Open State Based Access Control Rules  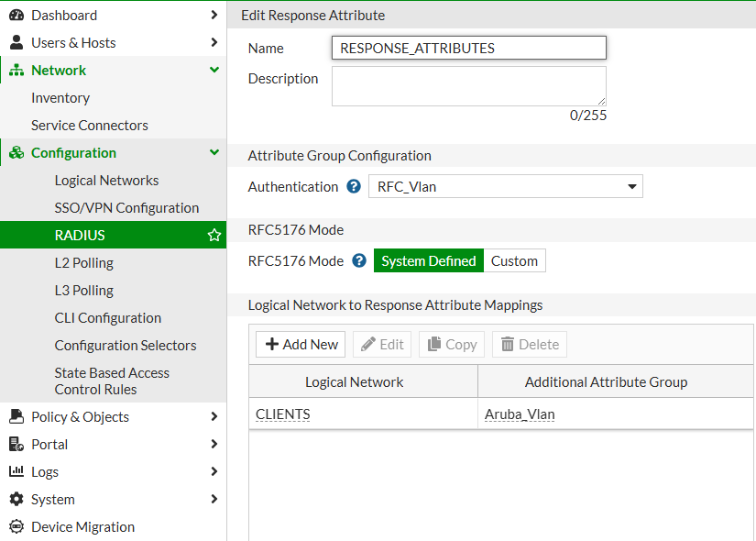coord(113,381)
